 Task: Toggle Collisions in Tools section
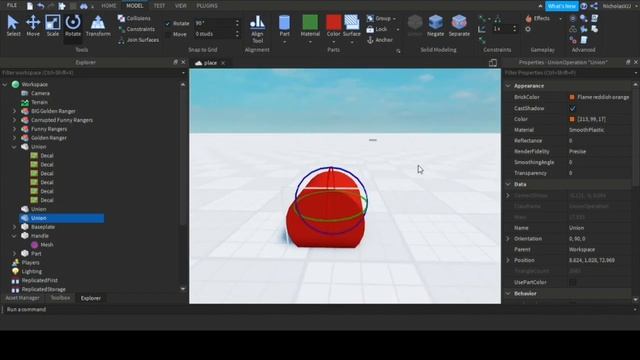(x=135, y=18)
